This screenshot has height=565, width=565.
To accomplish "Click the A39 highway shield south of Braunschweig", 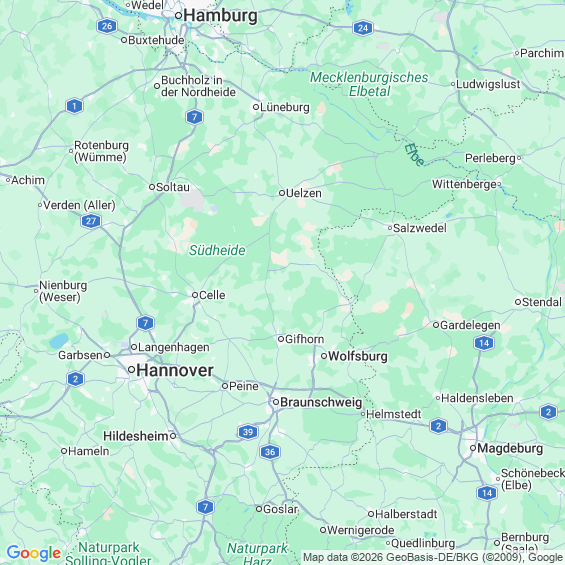I will point(248,432).
